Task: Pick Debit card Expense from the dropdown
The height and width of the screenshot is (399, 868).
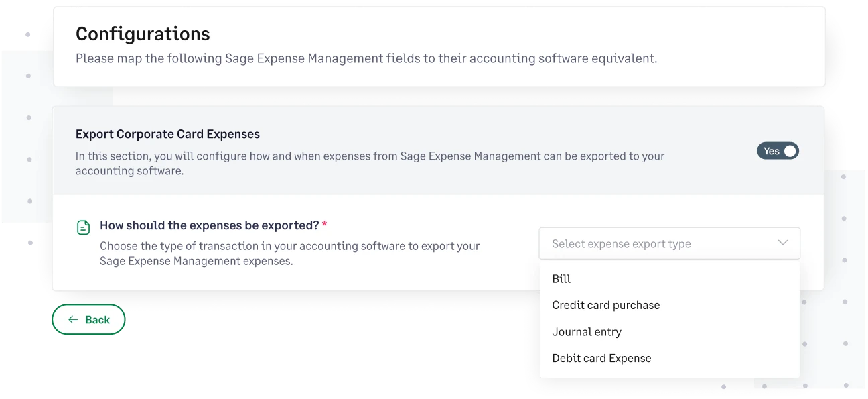Action: coord(601,358)
